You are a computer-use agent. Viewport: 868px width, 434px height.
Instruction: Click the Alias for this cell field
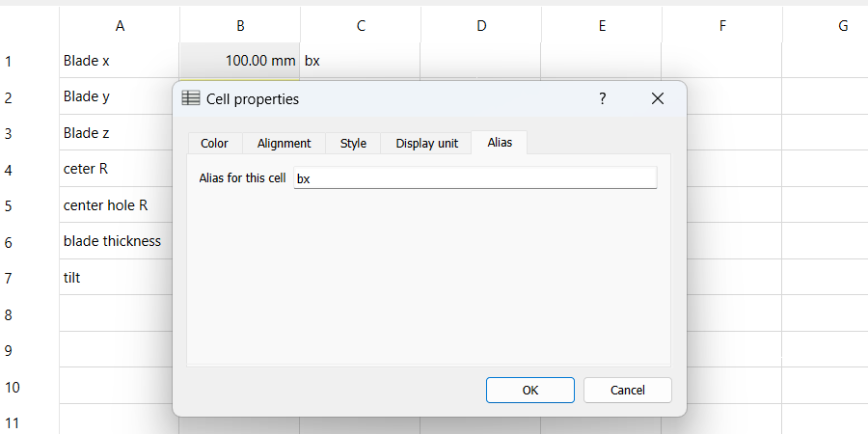[475, 178]
